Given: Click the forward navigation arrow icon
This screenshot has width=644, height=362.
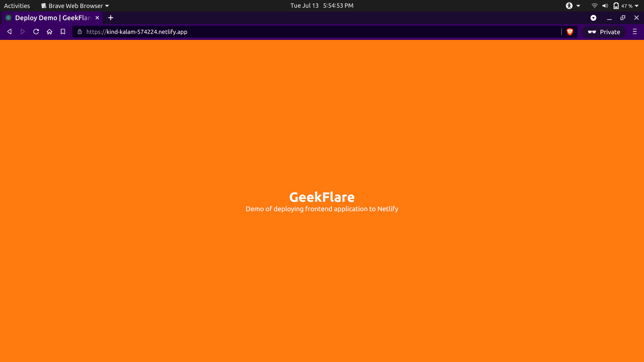Looking at the screenshot, I should coord(22,32).
